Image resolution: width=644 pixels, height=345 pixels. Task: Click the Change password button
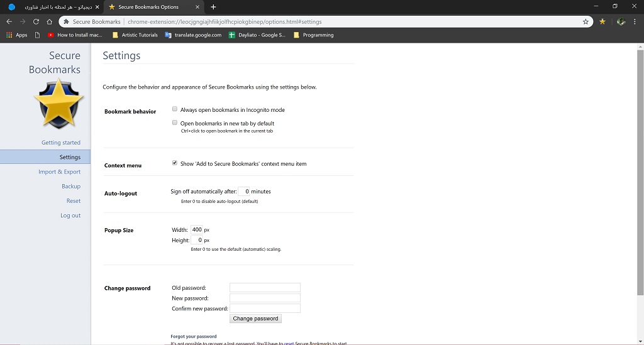(x=255, y=319)
